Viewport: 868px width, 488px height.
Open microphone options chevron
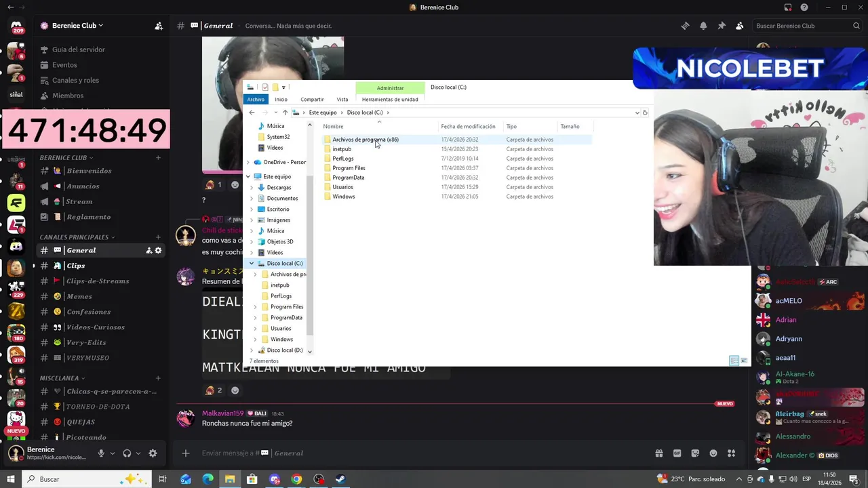(x=113, y=453)
